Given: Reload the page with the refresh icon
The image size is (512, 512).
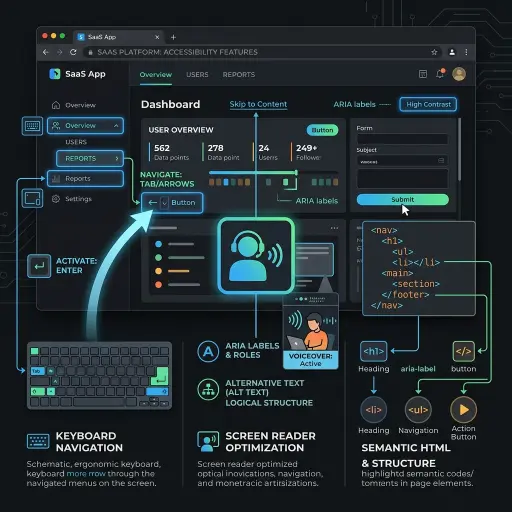Looking at the screenshot, I should coord(73,52).
